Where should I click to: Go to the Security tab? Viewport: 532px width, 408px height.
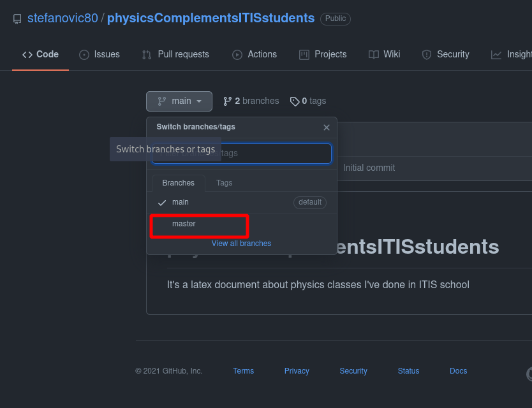click(x=445, y=54)
